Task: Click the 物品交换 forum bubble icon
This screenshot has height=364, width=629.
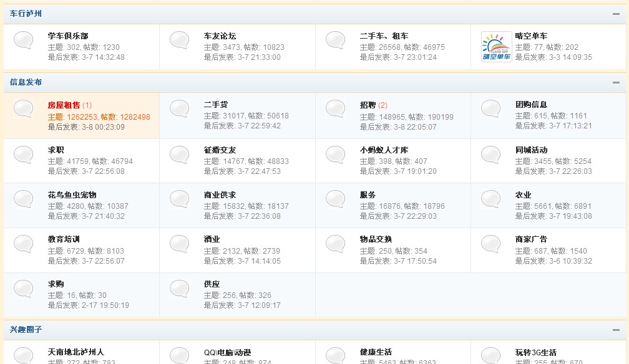Action: pyautogui.click(x=335, y=244)
